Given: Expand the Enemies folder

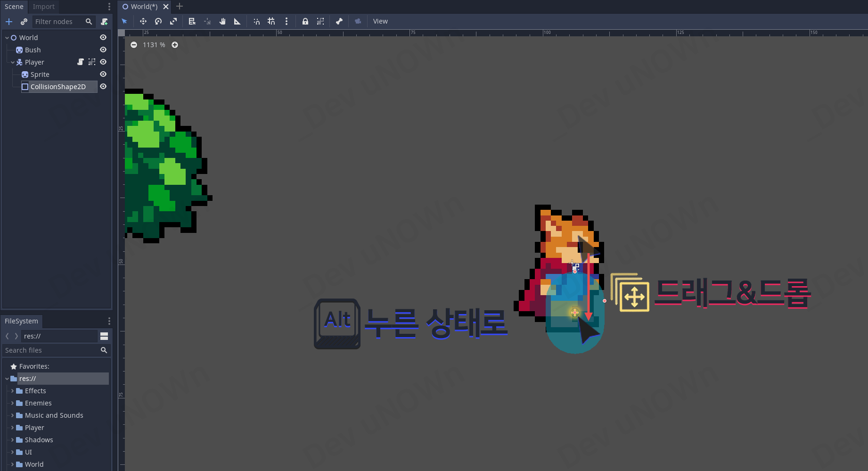Looking at the screenshot, I should (13, 403).
